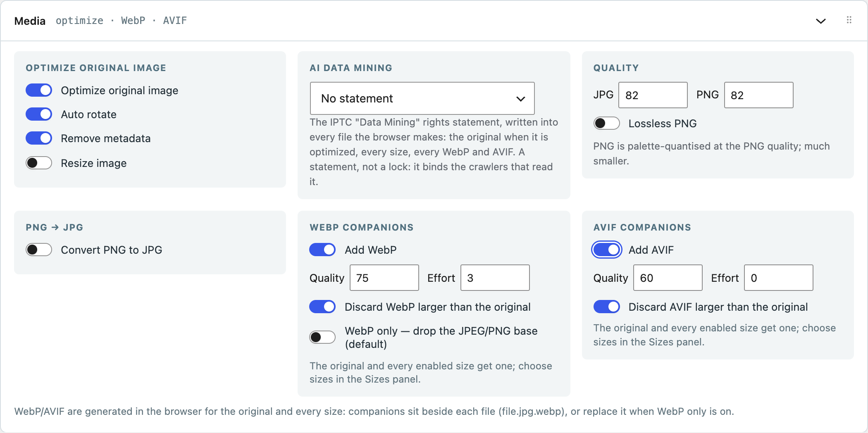Select the AVIF Effort input
This screenshot has height=433, width=868.
[779, 278]
